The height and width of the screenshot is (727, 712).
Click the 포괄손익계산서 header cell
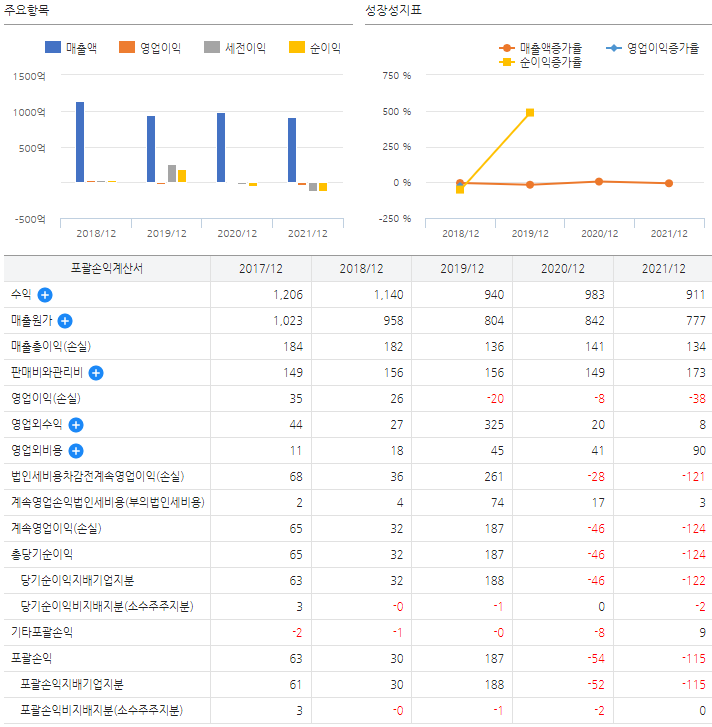click(x=107, y=268)
